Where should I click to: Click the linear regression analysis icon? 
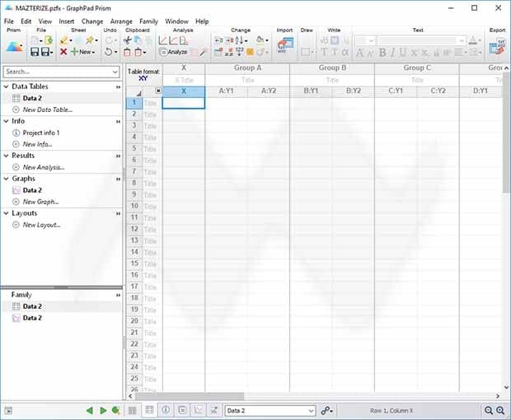[162, 40]
